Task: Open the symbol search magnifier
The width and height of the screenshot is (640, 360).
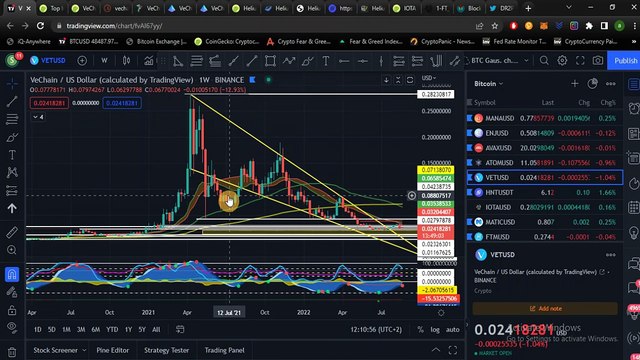Action: pos(544,60)
